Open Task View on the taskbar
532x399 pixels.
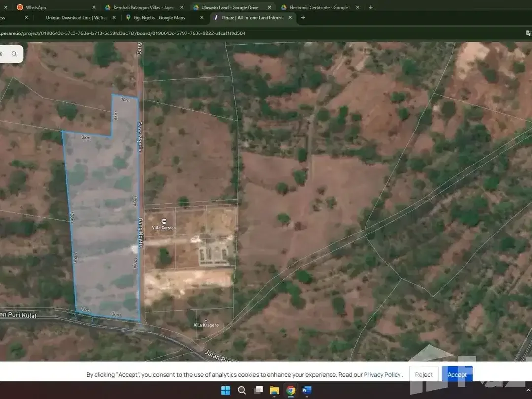pyautogui.click(x=258, y=390)
